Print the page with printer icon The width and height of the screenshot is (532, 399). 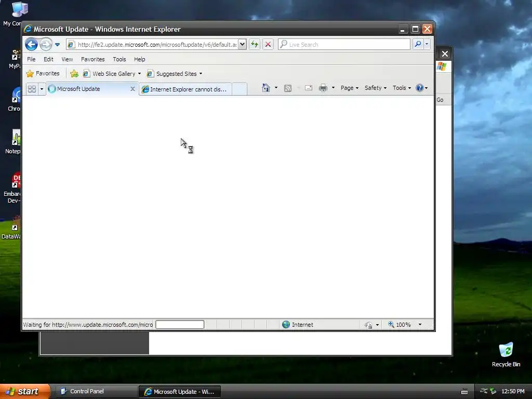pyautogui.click(x=323, y=88)
